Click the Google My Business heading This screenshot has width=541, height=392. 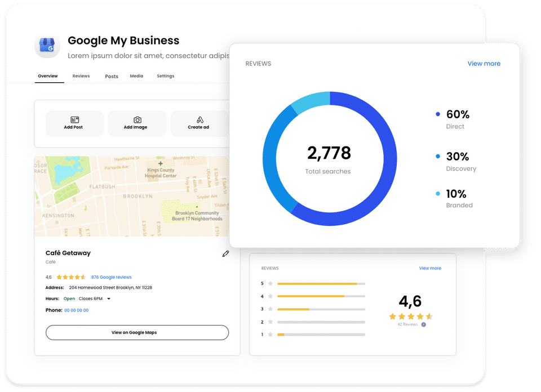coord(123,41)
